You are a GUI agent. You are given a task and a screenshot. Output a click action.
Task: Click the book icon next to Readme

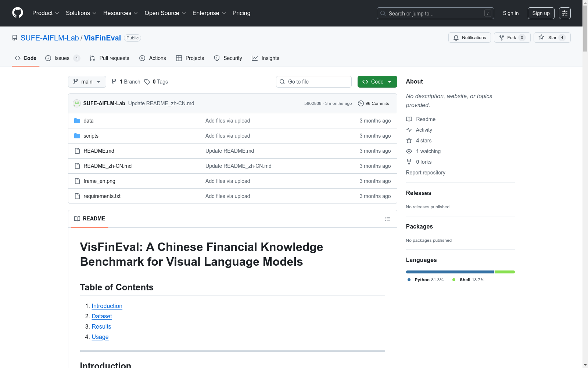[x=409, y=119]
